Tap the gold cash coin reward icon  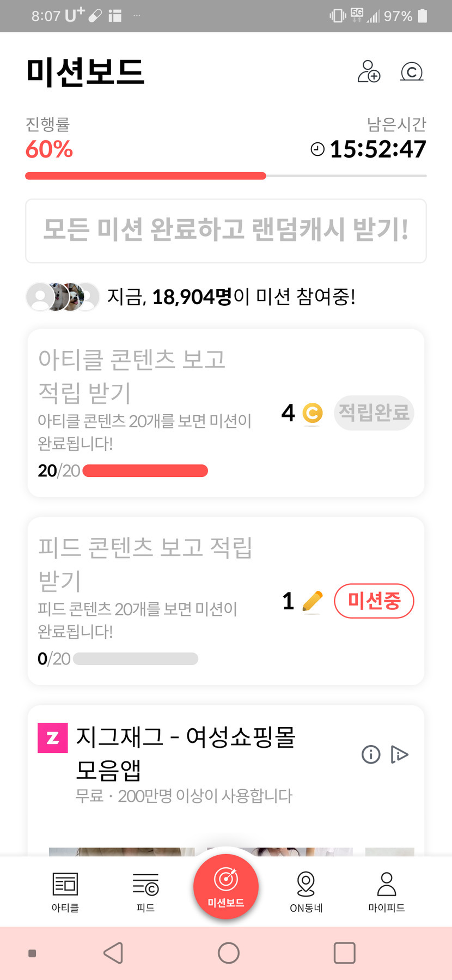[x=312, y=413]
